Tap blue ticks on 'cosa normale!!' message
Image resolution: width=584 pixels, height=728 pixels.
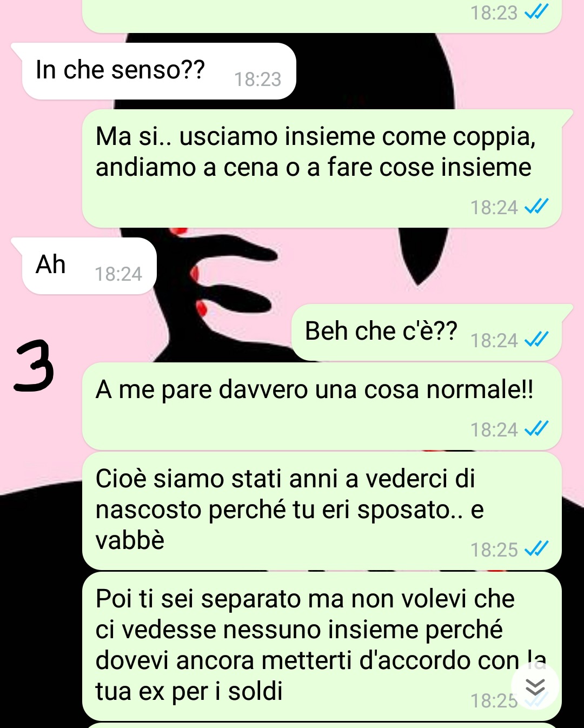536,429
